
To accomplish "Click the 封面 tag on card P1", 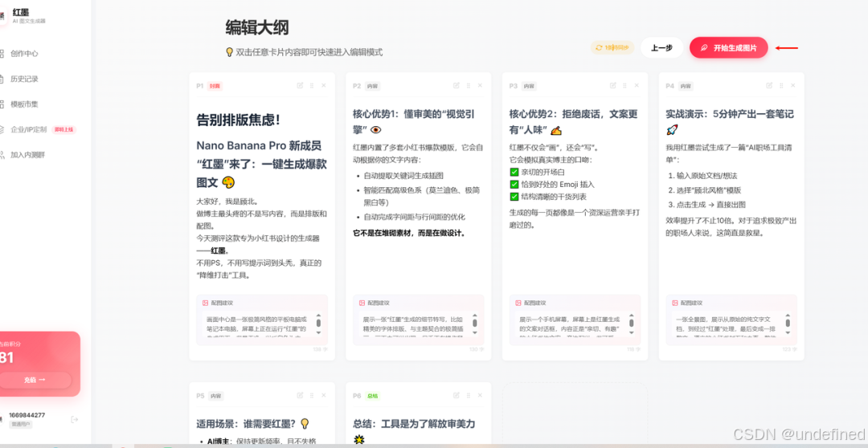I will [x=215, y=86].
